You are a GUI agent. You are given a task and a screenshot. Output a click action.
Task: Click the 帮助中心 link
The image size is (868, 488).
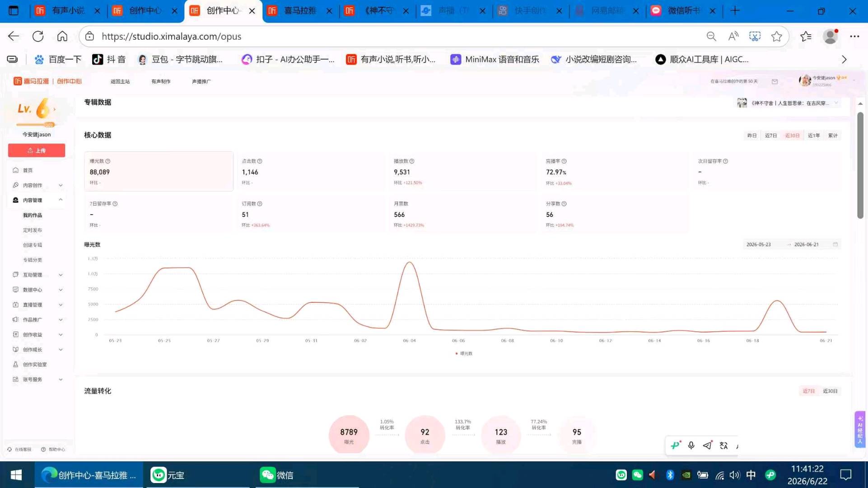click(53, 450)
